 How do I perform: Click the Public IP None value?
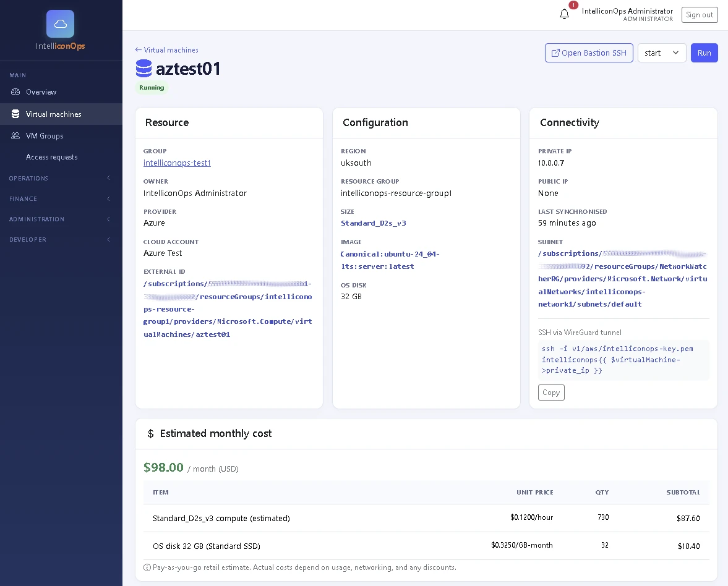pyautogui.click(x=548, y=193)
